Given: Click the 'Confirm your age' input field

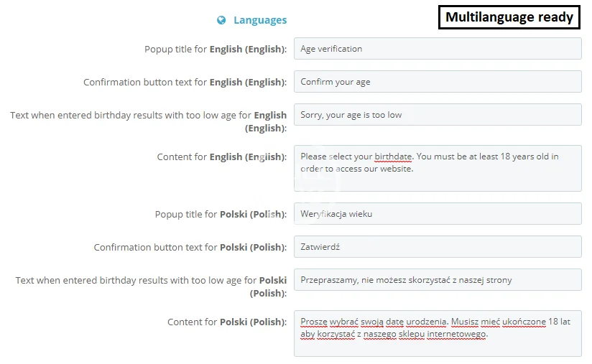Looking at the screenshot, I should [x=437, y=82].
